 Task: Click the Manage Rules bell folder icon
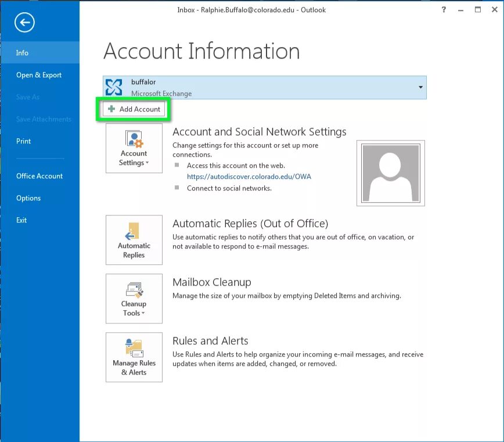tap(134, 348)
